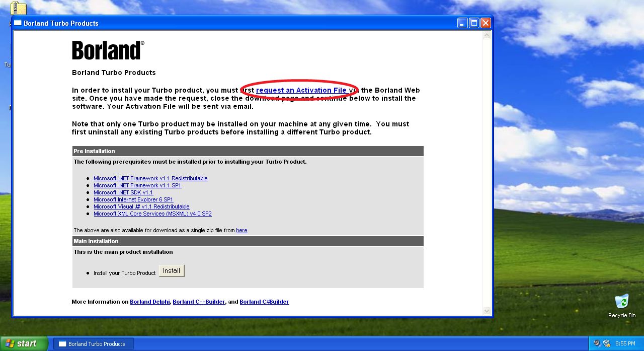Screen dimensions: 644x351
Task: Open Microsoft .NET Framework v1.1 Redistributable link
Action: pos(150,178)
